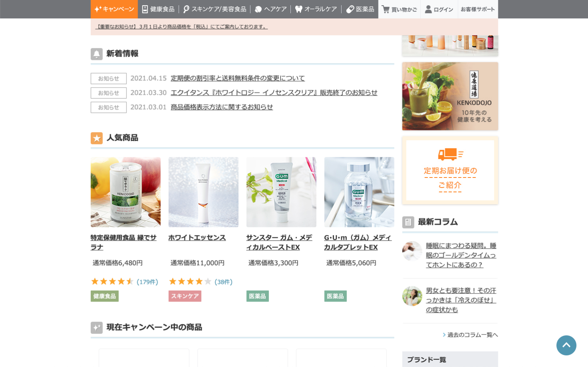Open サンスター ガム・メディカルペーストEX link
Viewport: 588px width, 367px height.
[279, 242]
